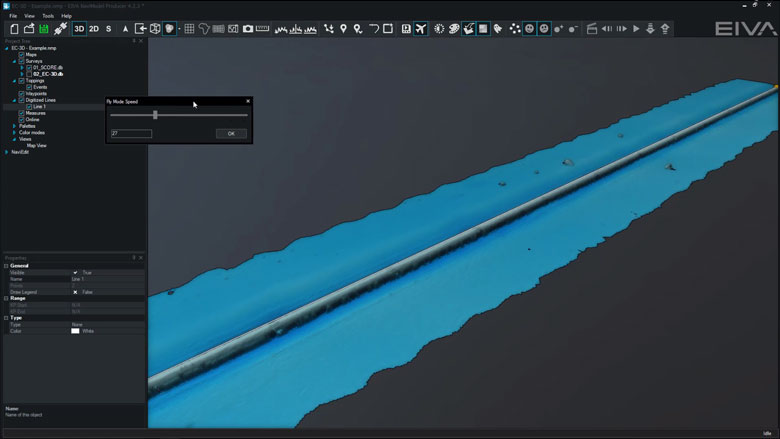Image resolution: width=780 pixels, height=439 pixels.
Task: Click the play fly-through button
Action: (x=636, y=29)
